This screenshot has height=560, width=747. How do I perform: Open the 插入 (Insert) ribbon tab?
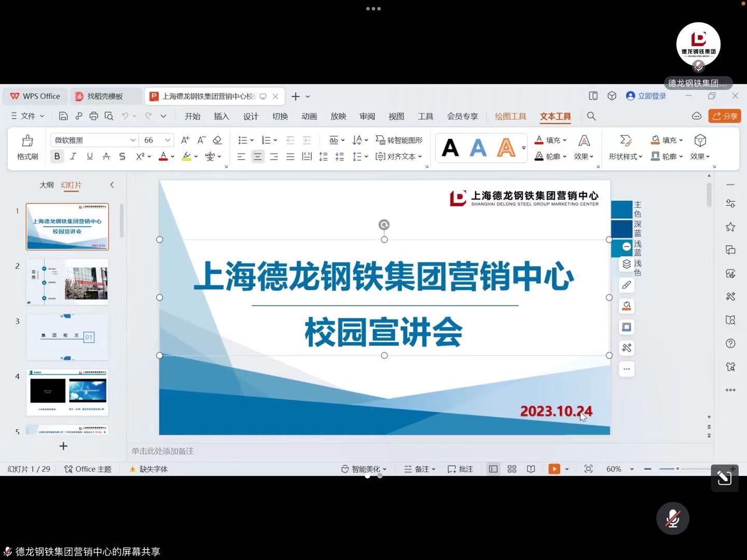pyautogui.click(x=222, y=116)
